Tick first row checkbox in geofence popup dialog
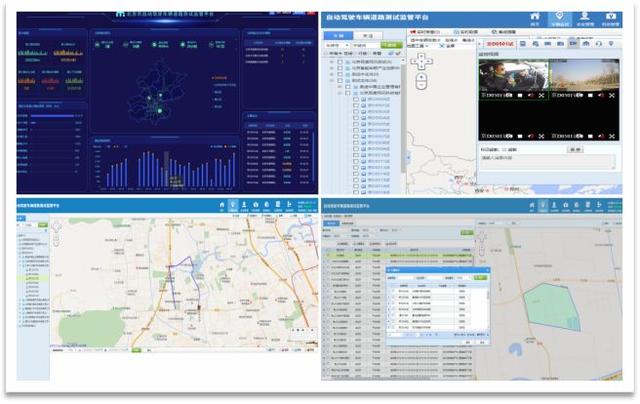 point(393,291)
